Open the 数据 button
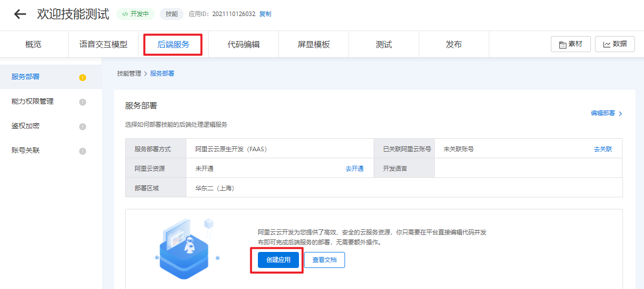Screen dimensions: 644x289 click(615, 44)
